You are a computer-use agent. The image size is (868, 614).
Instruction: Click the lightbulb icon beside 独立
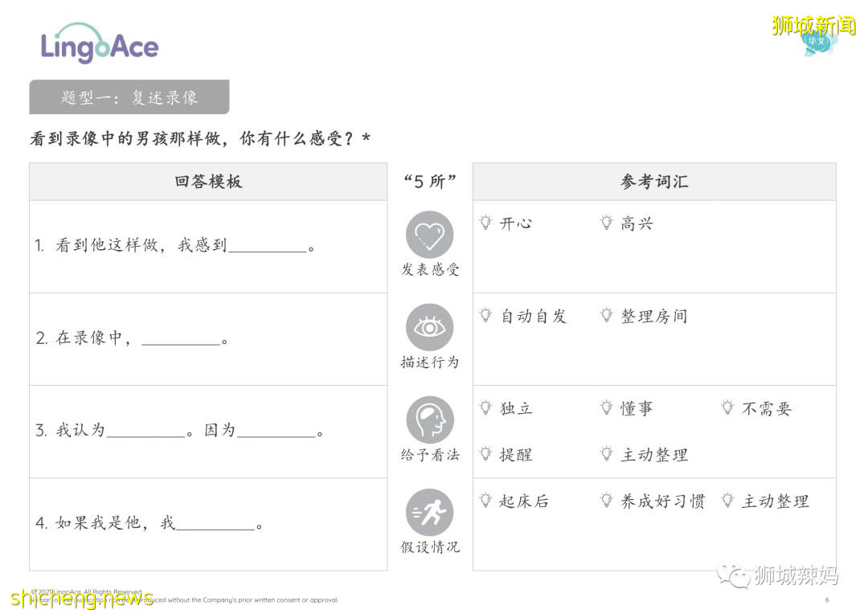click(x=485, y=407)
